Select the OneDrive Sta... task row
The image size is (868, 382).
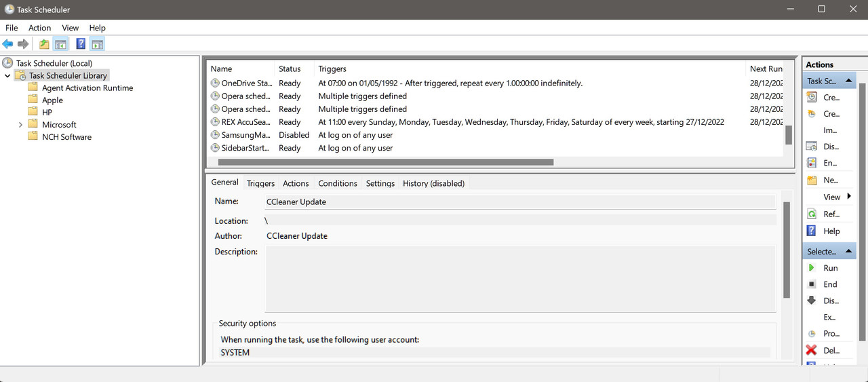pyautogui.click(x=496, y=83)
